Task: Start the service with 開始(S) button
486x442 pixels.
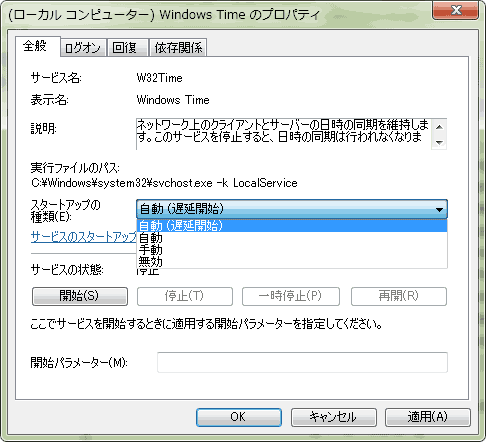Action: click(x=80, y=296)
